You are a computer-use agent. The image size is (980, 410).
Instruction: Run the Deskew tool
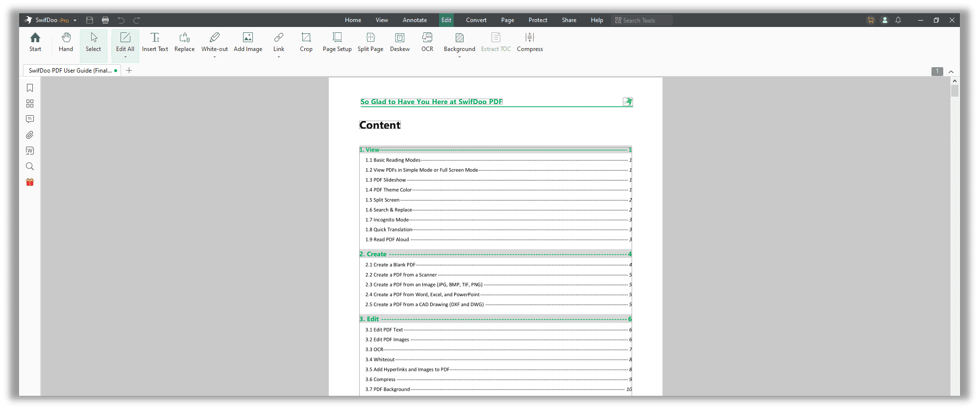coord(400,42)
